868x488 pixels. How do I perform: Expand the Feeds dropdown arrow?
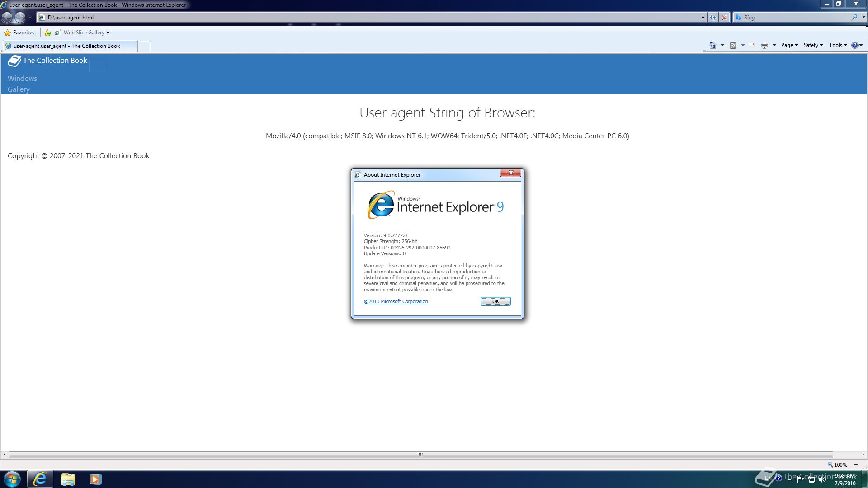pos(743,45)
